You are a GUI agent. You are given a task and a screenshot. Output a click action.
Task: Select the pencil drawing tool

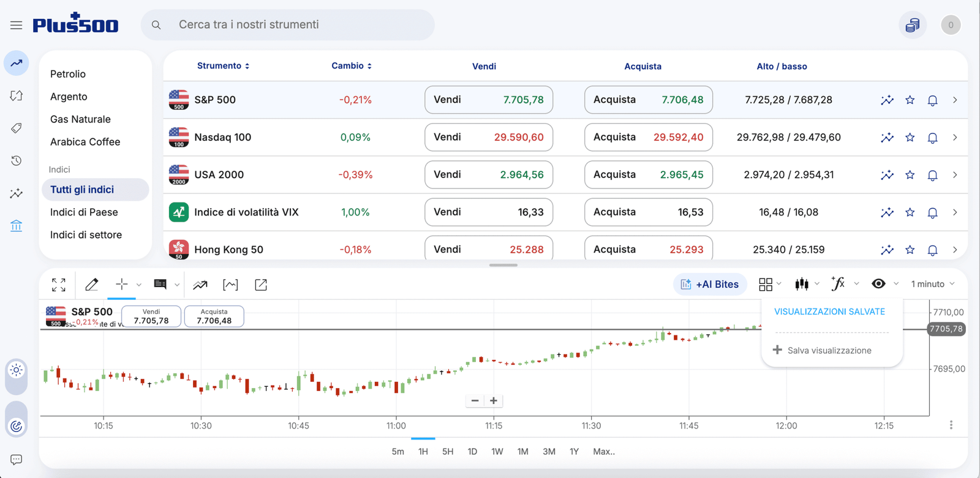click(x=92, y=285)
